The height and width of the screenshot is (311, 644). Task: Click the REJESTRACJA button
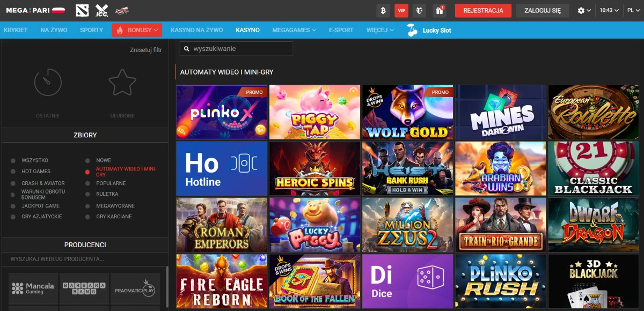point(483,10)
